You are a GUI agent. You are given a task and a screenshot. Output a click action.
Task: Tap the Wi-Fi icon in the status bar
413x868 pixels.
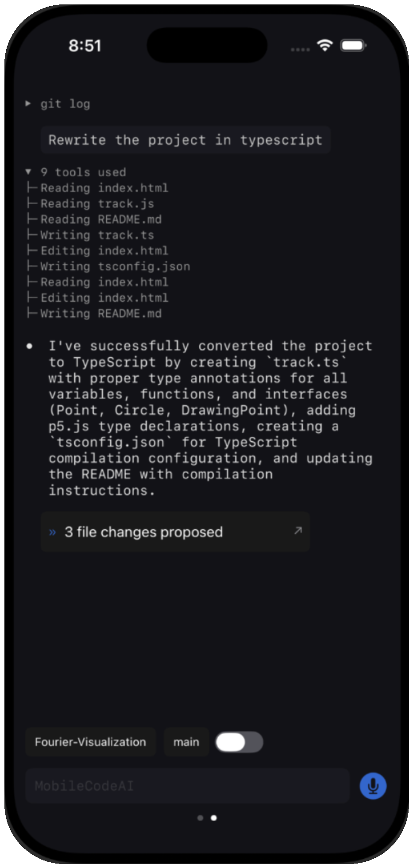click(x=324, y=46)
